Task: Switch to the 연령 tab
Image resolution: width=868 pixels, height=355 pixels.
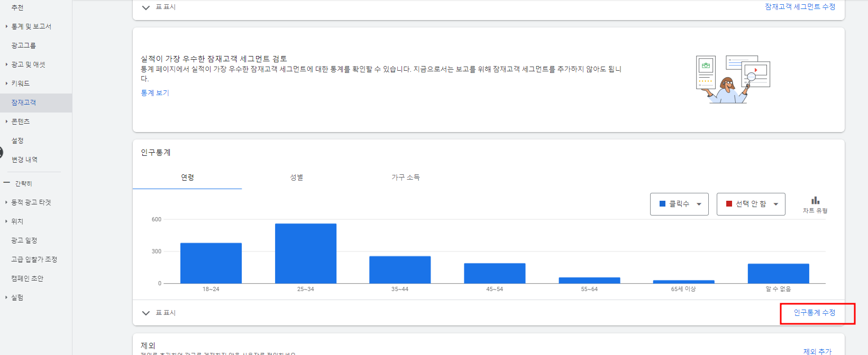Action: (x=187, y=177)
